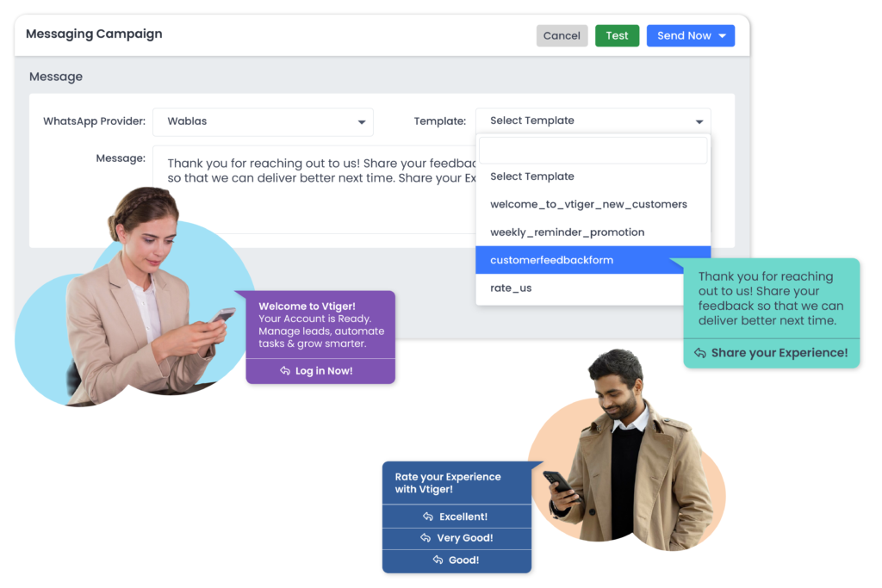Click the reply icon beside Log in Now
The height and width of the screenshot is (588, 882).
pyautogui.click(x=285, y=371)
